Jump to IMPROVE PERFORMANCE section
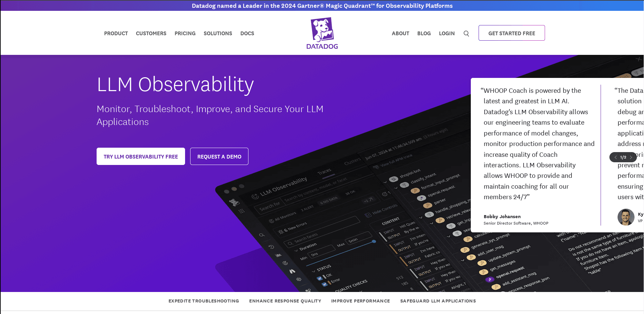 361,301
